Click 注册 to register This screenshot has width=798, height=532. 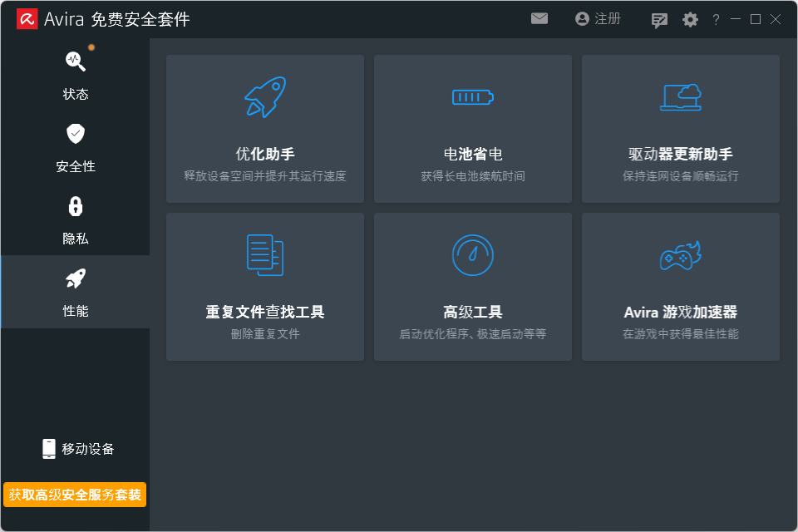[608, 19]
